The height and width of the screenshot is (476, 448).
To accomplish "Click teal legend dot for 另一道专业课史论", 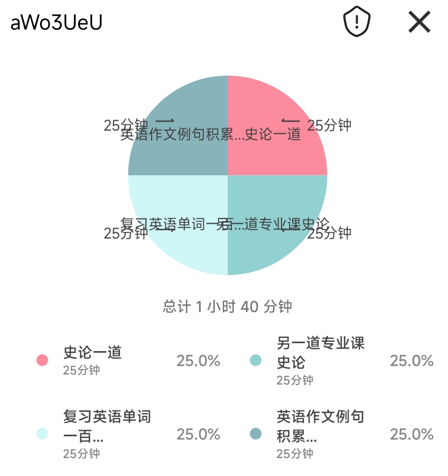I will point(255,360).
